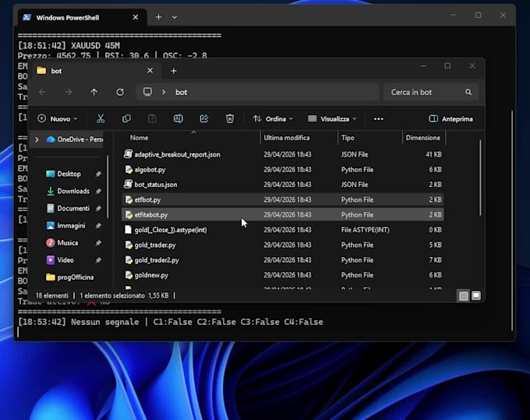Refresh the bot folder view
The height and width of the screenshot is (420, 530).
(120, 92)
